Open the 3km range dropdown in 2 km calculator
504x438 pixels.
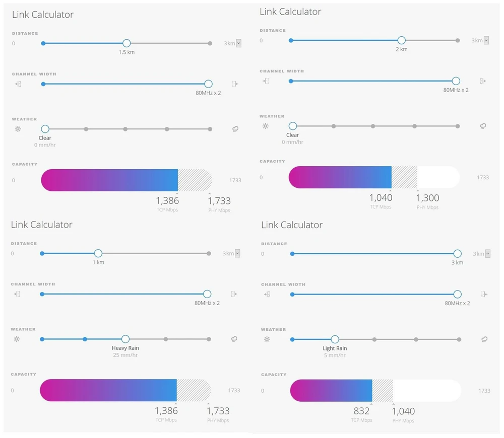tap(486, 40)
